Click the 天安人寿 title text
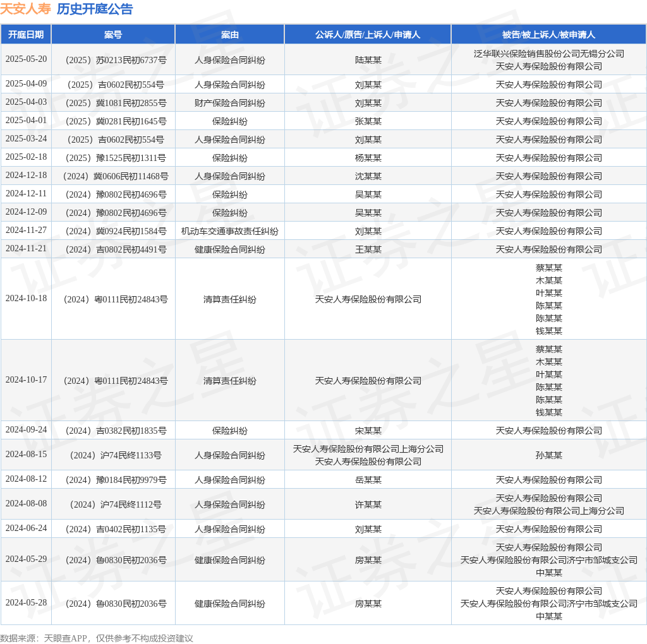Screen dimensions: 647x644 [25, 9]
